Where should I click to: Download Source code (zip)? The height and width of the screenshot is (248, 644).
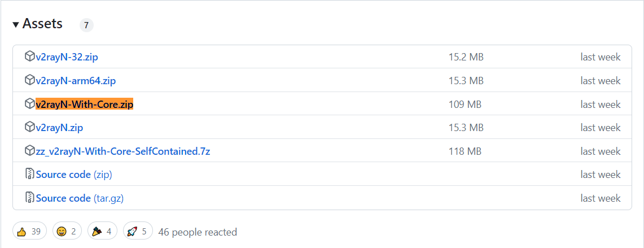74,175
